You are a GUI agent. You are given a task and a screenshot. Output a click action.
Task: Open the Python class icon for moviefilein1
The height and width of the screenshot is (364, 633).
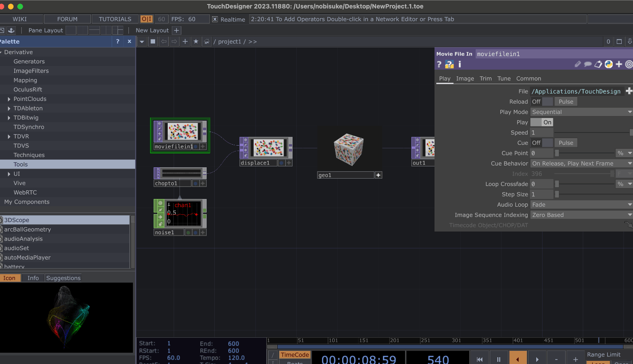609,64
